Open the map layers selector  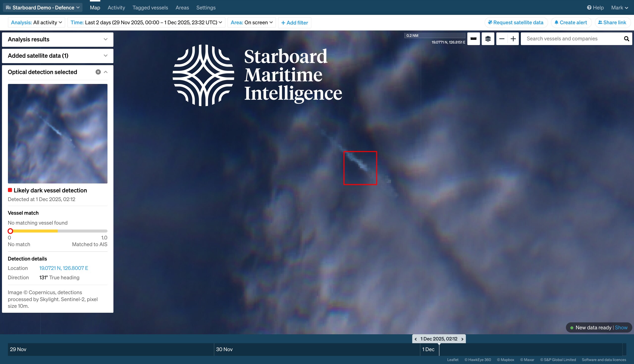488,39
